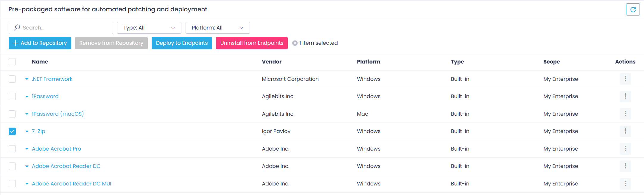Open the Platform: All filter dropdown

coord(217,27)
